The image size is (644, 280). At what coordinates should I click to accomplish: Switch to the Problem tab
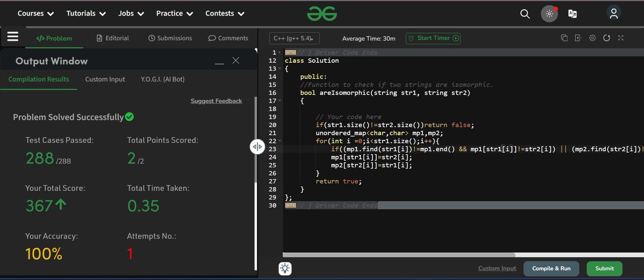[x=54, y=38]
